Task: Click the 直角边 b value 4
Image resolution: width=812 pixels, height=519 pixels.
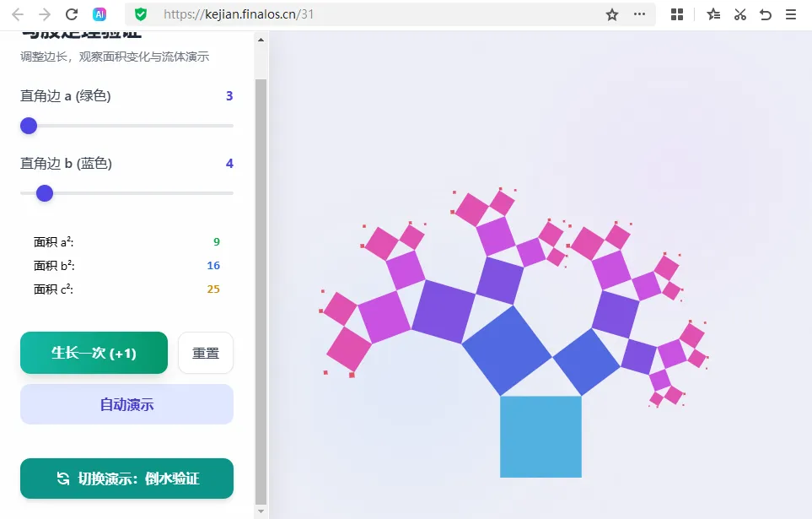Action: coord(229,164)
